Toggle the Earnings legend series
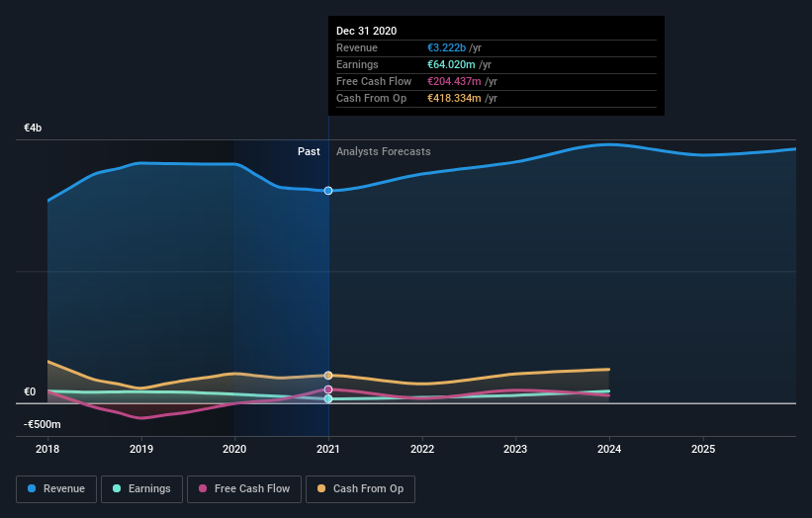 click(141, 489)
